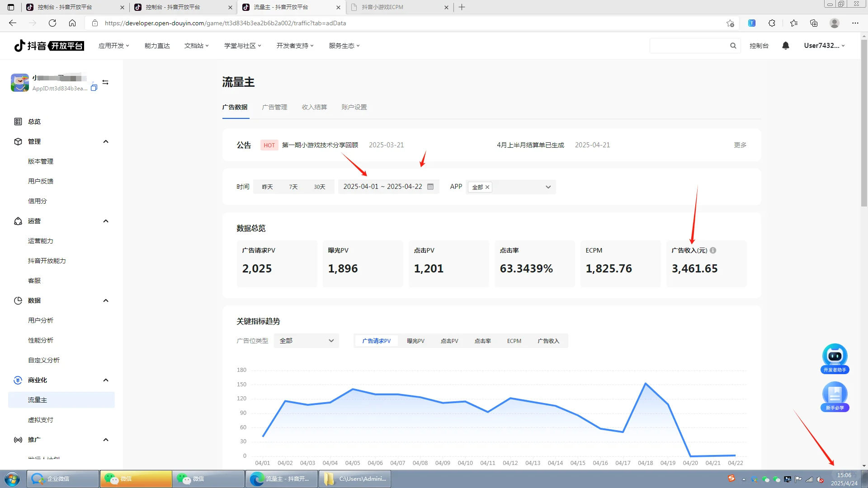Click the notification bell icon
The image size is (868, 488).
pyautogui.click(x=786, y=46)
